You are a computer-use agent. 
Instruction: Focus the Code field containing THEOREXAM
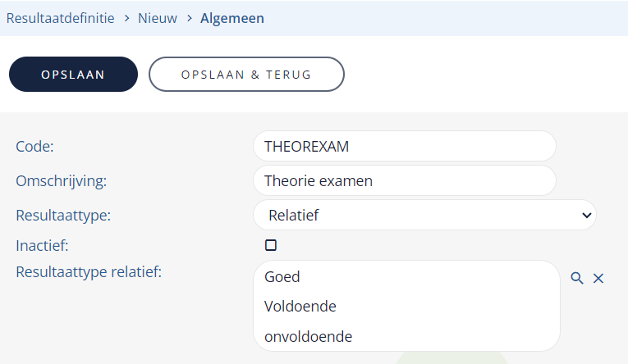(405, 147)
